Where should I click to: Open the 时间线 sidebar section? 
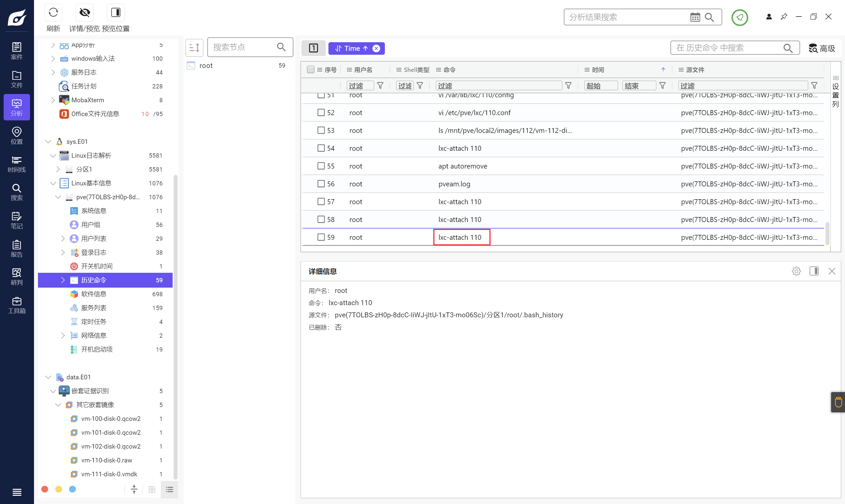[17, 164]
